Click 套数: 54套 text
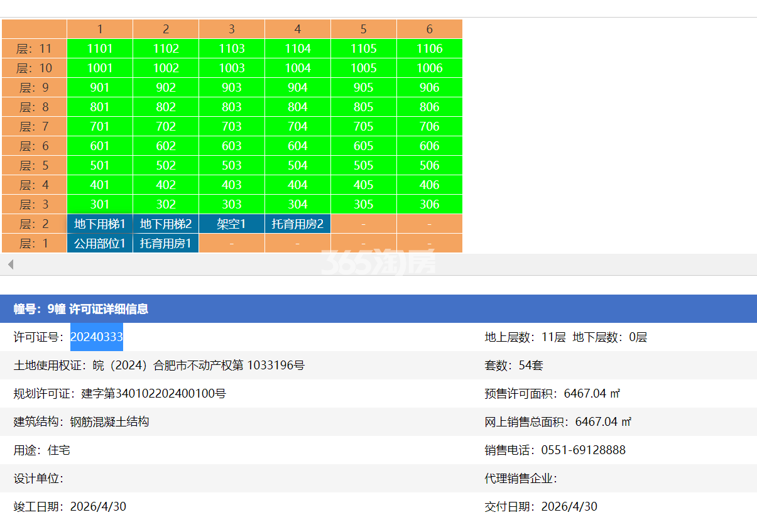This screenshot has width=757, height=532. point(514,366)
